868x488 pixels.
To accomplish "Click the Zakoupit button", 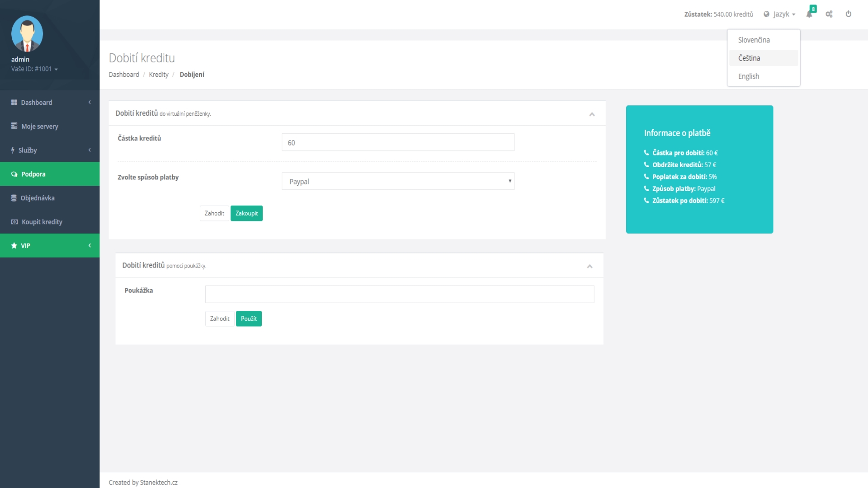I will click(x=246, y=213).
